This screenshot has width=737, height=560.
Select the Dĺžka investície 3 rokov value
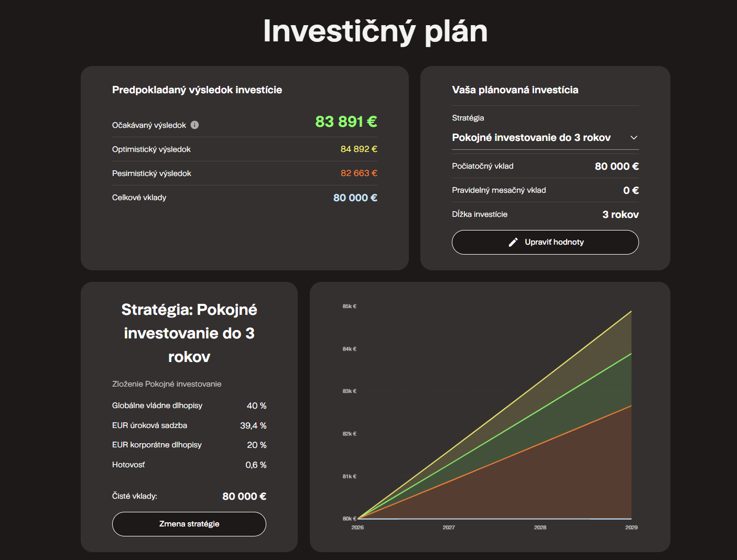tap(621, 214)
